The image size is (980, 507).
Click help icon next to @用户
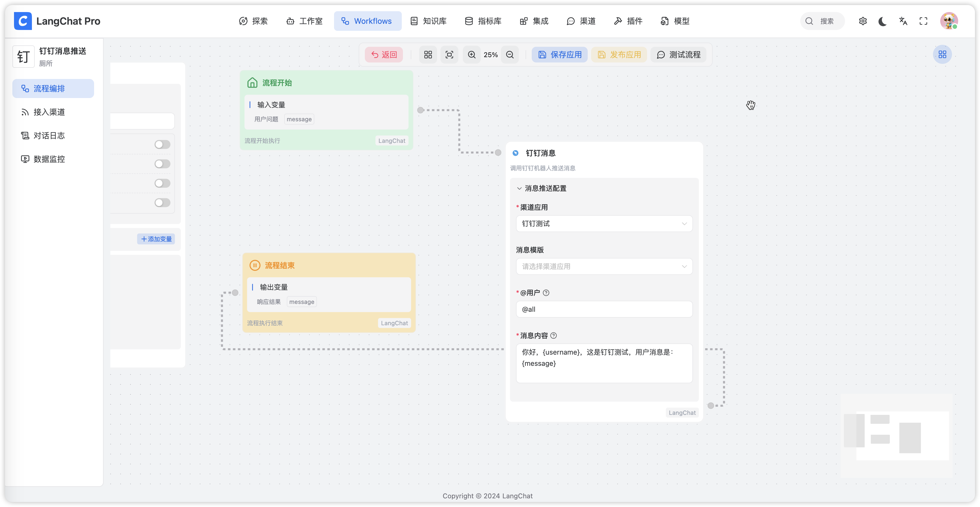pos(546,293)
